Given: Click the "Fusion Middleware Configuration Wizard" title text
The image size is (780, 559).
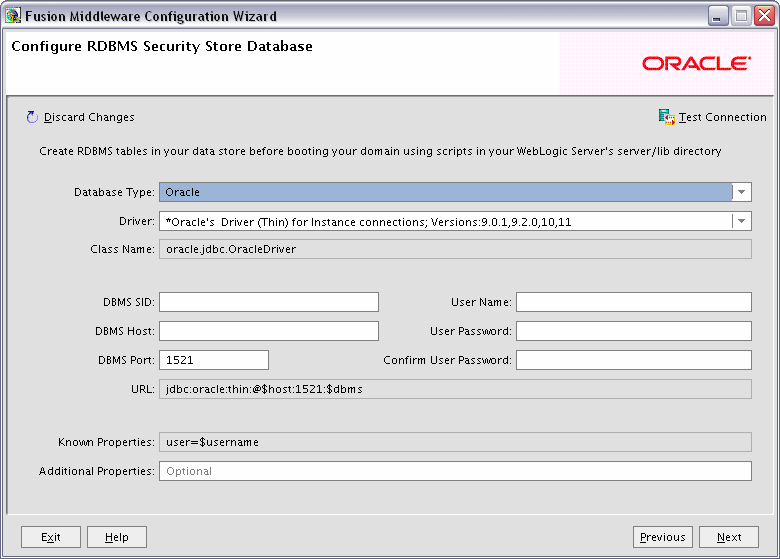Looking at the screenshot, I should 151,16.
